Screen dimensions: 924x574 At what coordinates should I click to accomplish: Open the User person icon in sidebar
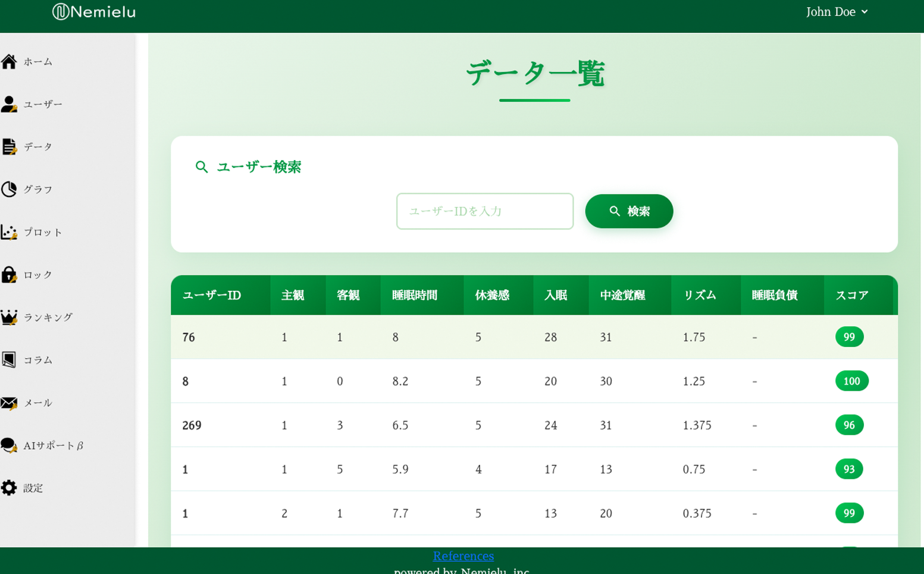[9, 104]
